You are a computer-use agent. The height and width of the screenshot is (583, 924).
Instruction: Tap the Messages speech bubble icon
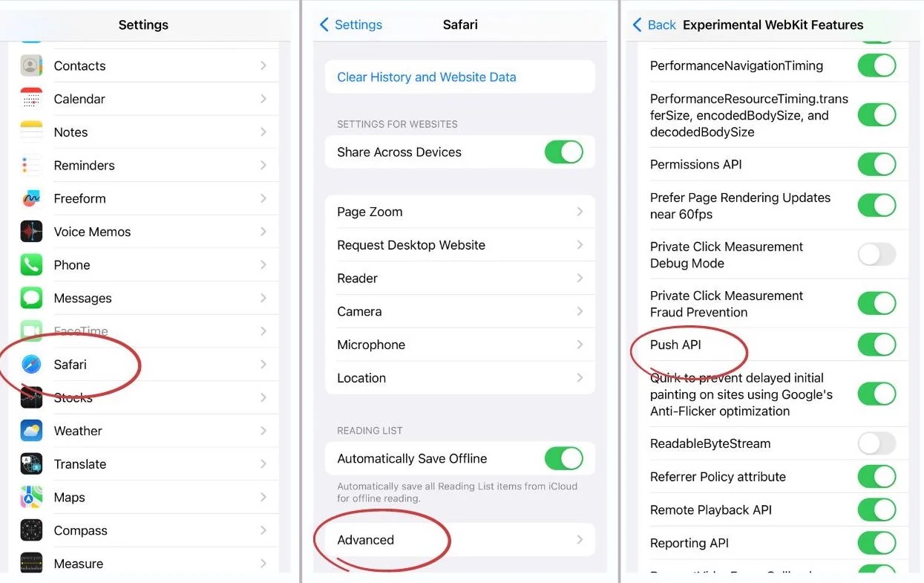pos(31,298)
